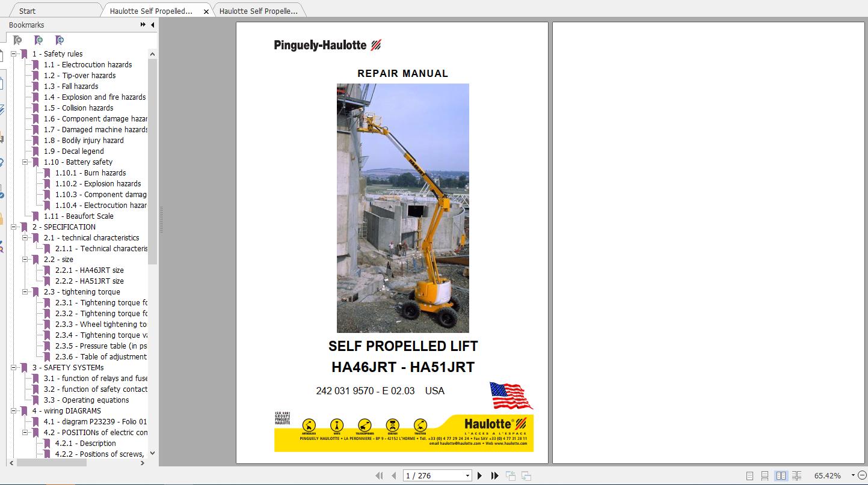Go to next page with arrow button

click(479, 475)
